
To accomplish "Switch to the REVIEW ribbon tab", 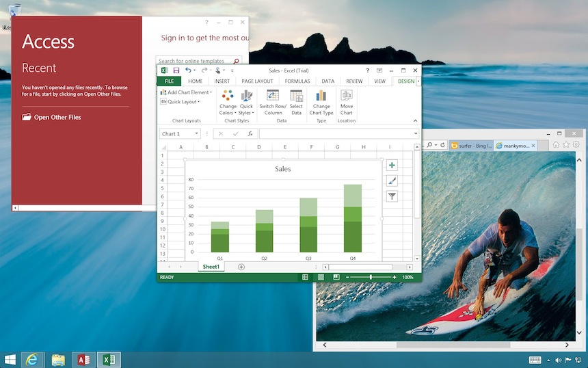I will pos(354,81).
